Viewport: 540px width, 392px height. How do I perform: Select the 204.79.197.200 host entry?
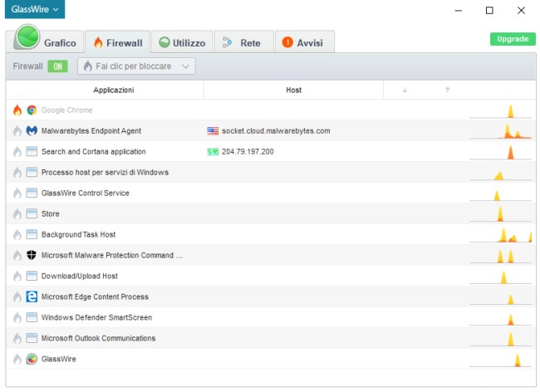coord(248,152)
